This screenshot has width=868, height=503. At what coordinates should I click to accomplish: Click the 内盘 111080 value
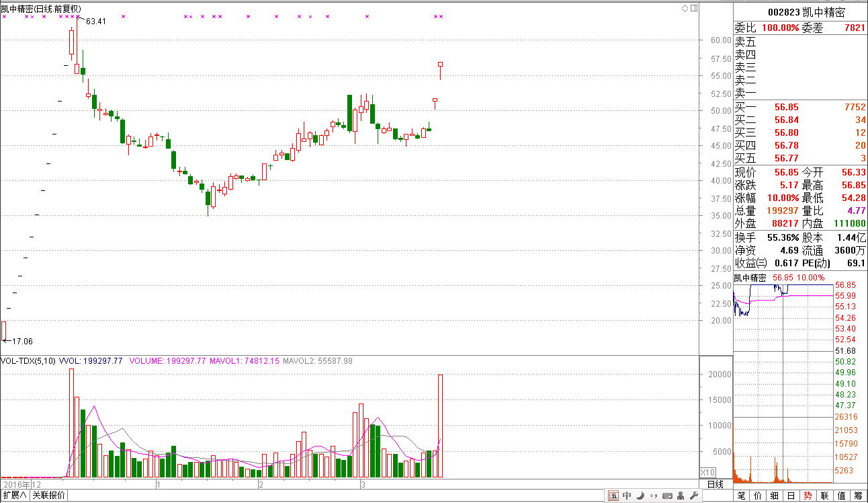[x=849, y=223]
